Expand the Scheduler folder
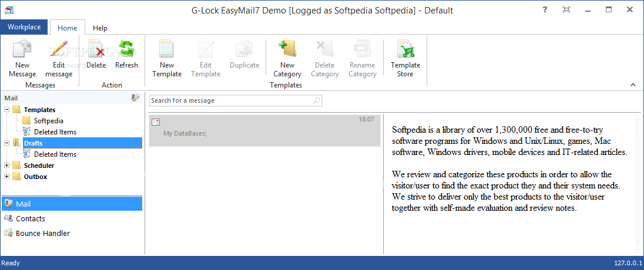This screenshot has height=270, width=644. pyautogui.click(x=7, y=166)
